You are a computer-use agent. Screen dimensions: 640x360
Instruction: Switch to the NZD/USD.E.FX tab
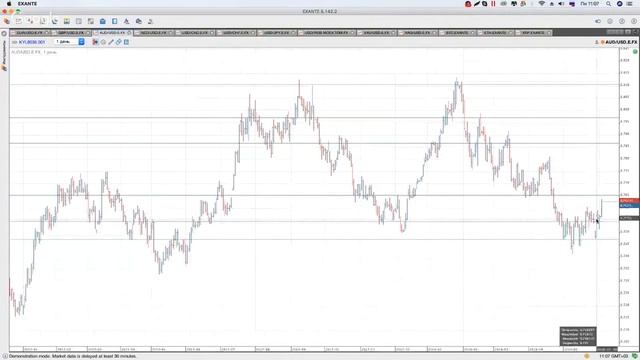(153, 33)
